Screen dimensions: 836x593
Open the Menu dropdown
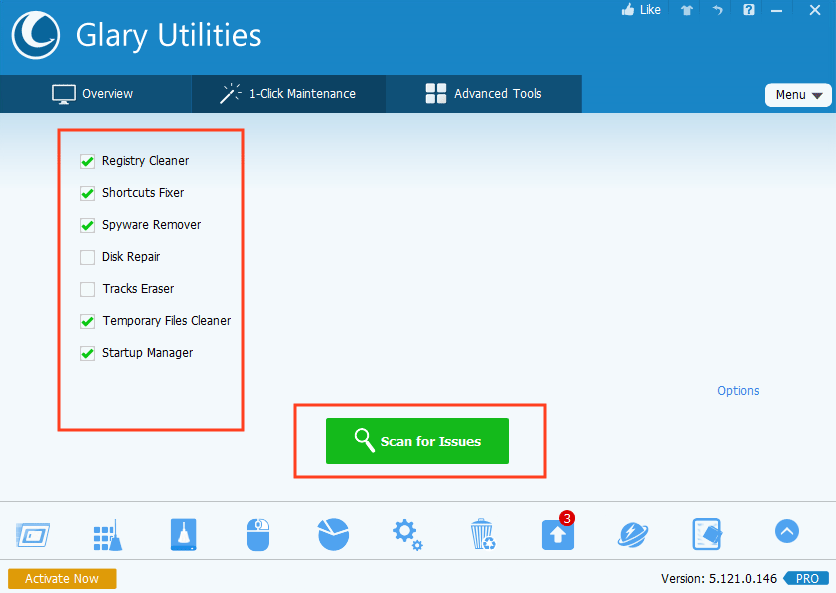click(x=798, y=95)
